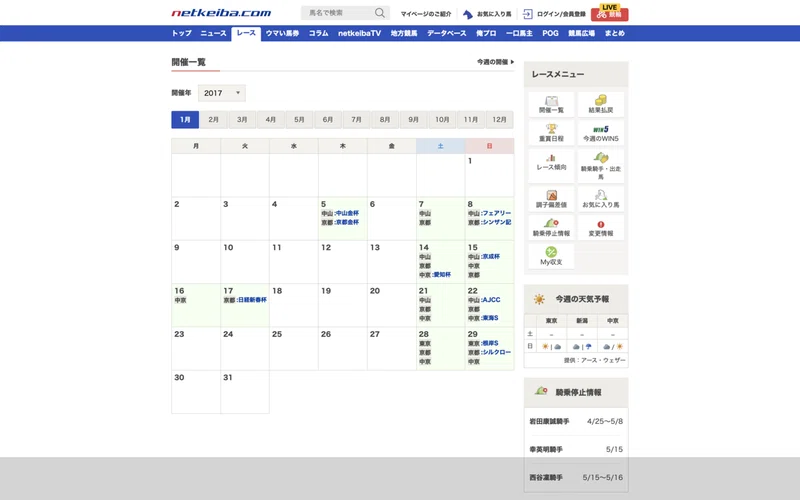Select the 11月 month tab
800x500 pixels.
coord(470,119)
